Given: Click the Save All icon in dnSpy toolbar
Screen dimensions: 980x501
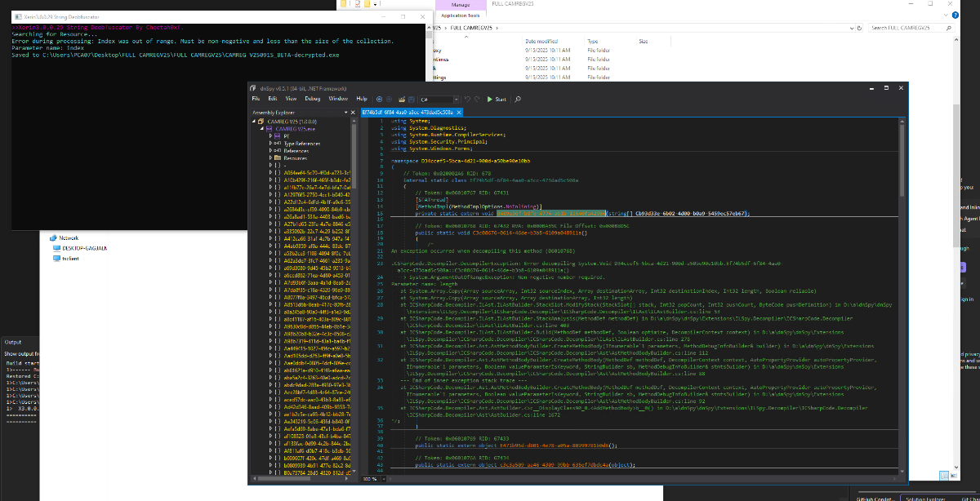Looking at the screenshot, I should coord(411,99).
